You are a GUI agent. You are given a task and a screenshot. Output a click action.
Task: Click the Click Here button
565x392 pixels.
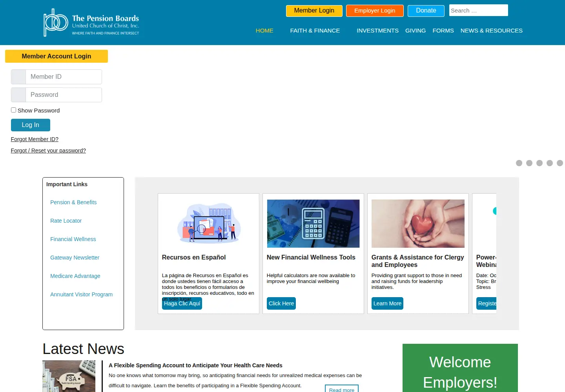[x=281, y=303]
